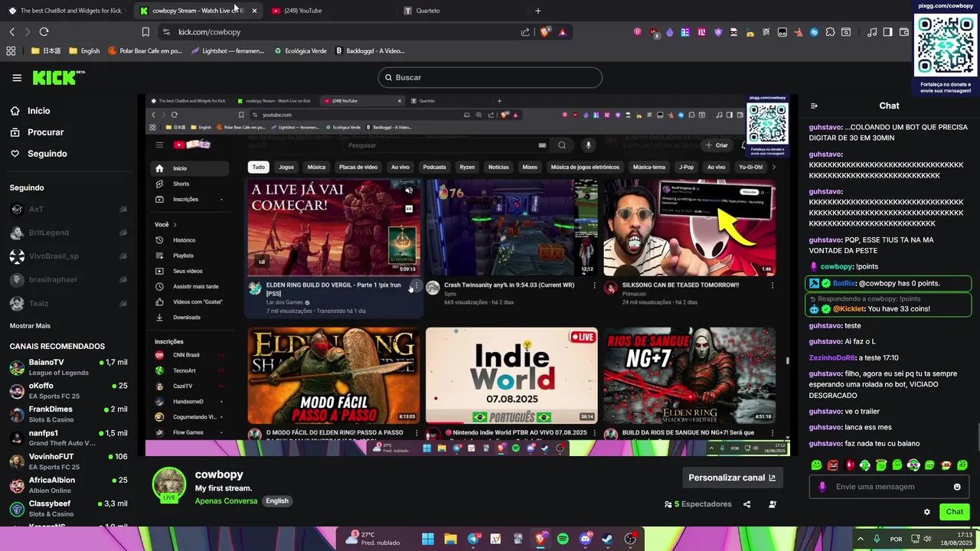Screen dimensions: 980x551
Task: Bookmark this page icon
Action: pos(145,32)
